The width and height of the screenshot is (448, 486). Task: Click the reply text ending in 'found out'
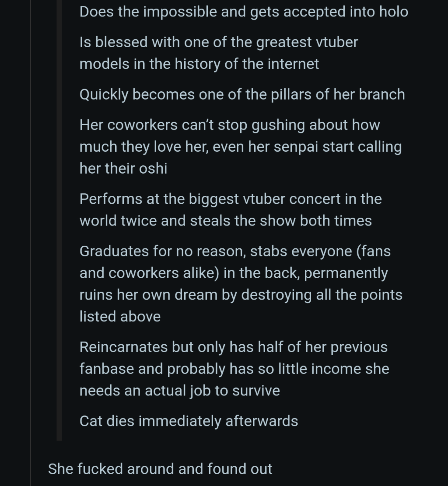pos(160,469)
